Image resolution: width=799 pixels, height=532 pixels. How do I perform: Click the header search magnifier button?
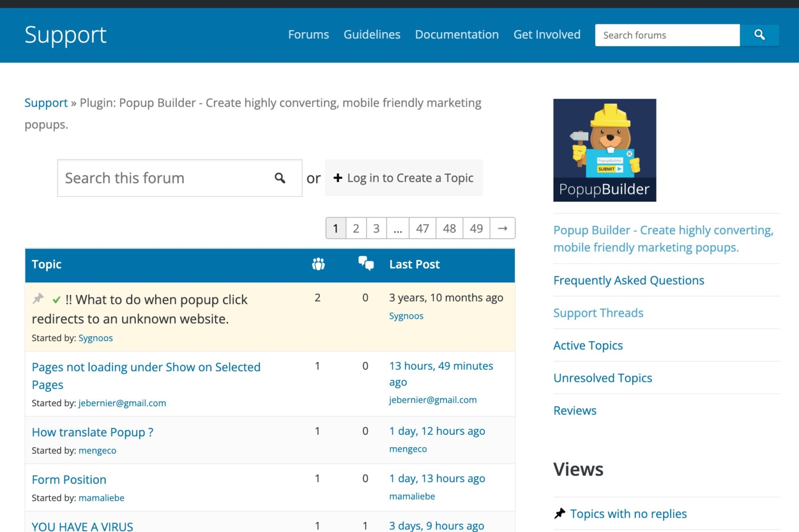(x=759, y=35)
